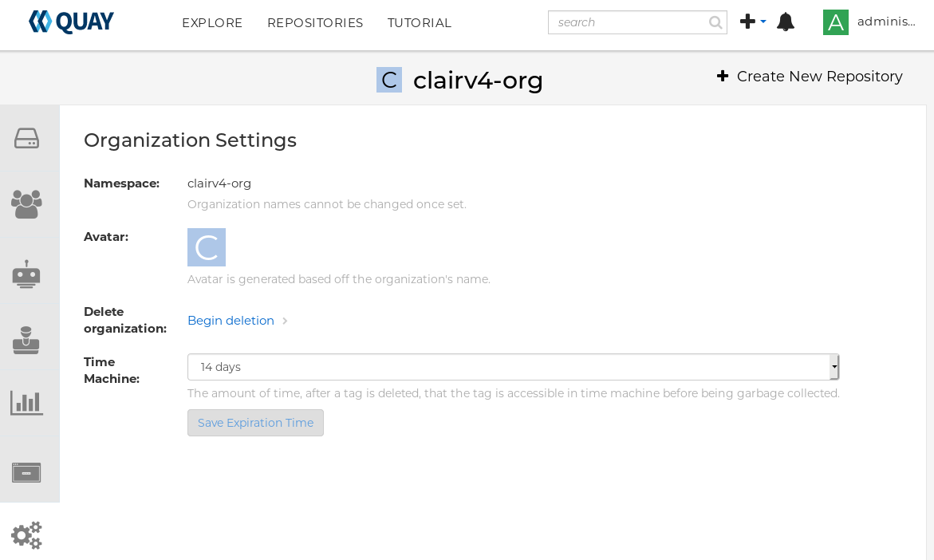Open the Repositories tab in sidebar

click(26, 138)
